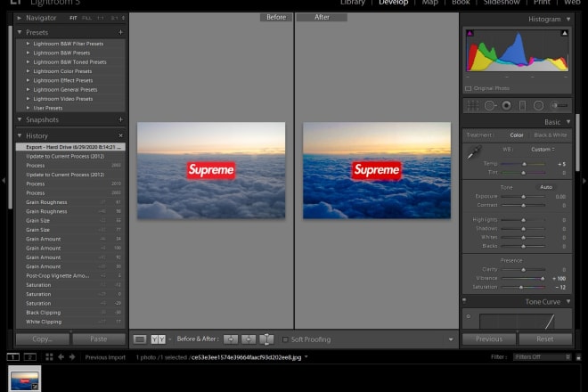
Task: Create a new snapshot with plus icon
Action: click(120, 119)
